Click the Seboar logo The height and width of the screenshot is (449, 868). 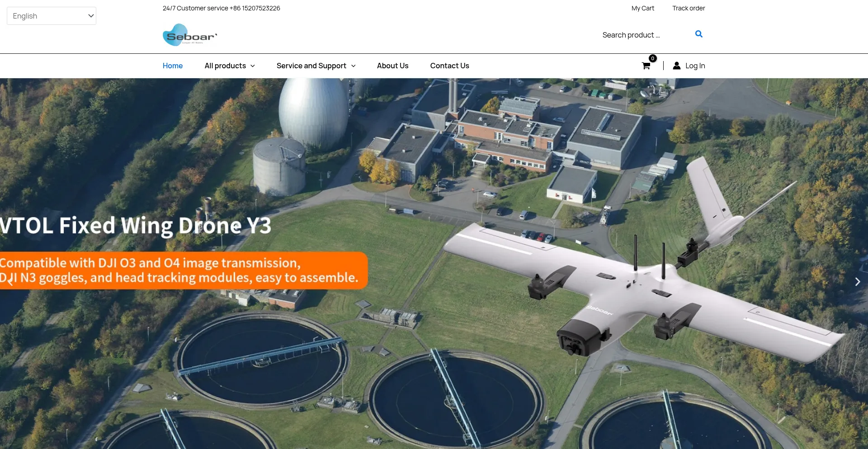[190, 35]
